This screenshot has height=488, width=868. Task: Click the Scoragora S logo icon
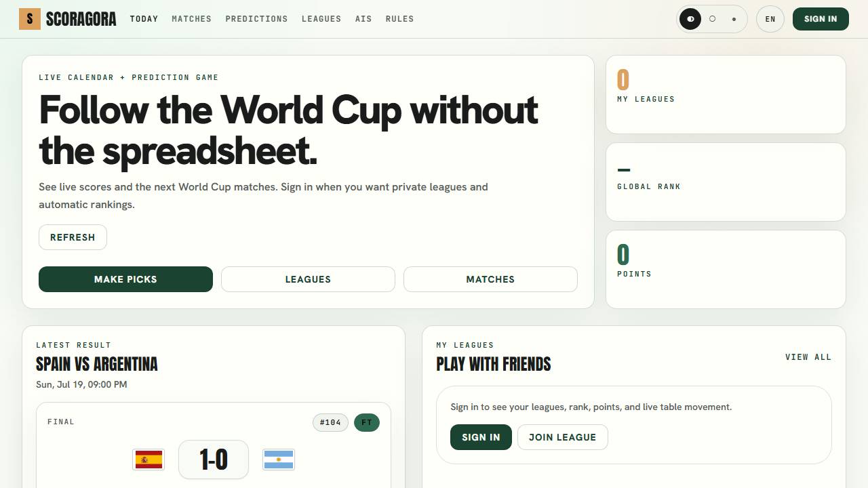30,19
